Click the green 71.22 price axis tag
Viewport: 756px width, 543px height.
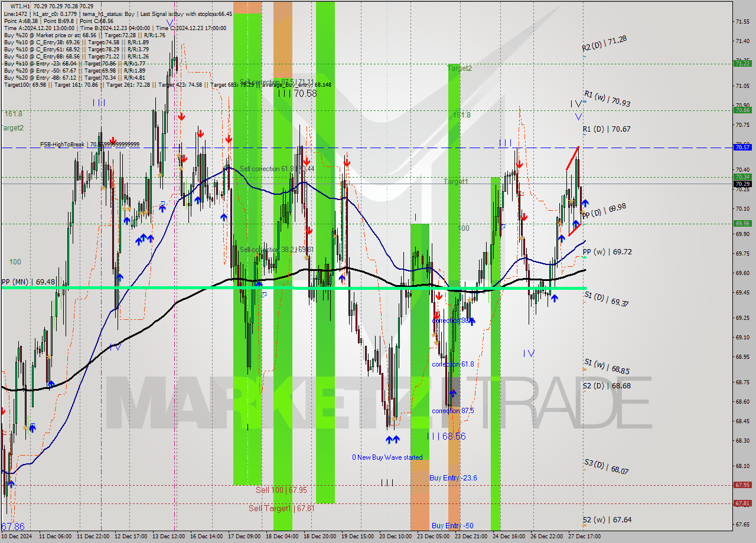742,63
